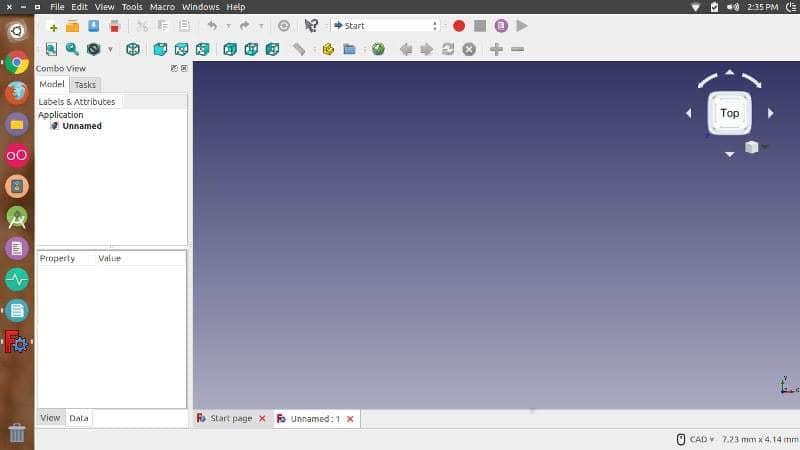Viewport: 800px width, 450px height.
Task: Select the Unnamed document in the tree
Action: pos(81,126)
